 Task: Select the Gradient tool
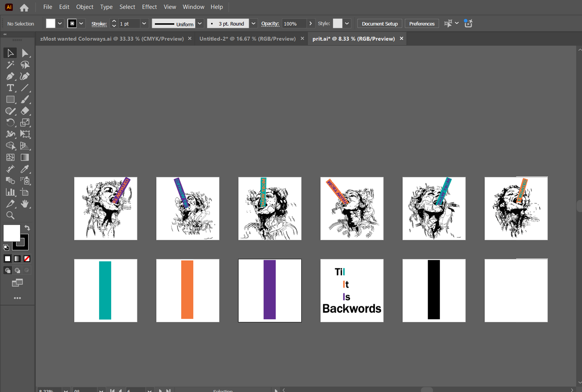(25, 157)
